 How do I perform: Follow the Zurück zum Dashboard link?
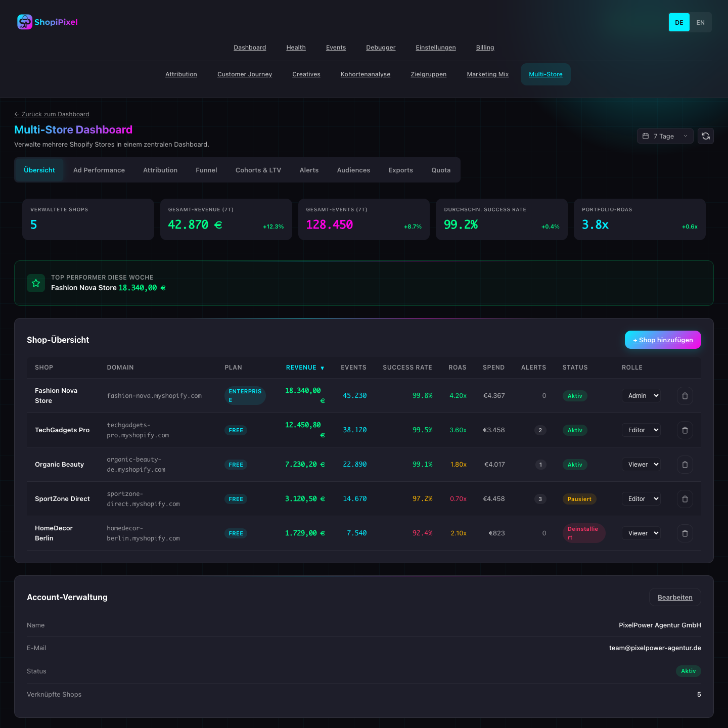tap(52, 114)
